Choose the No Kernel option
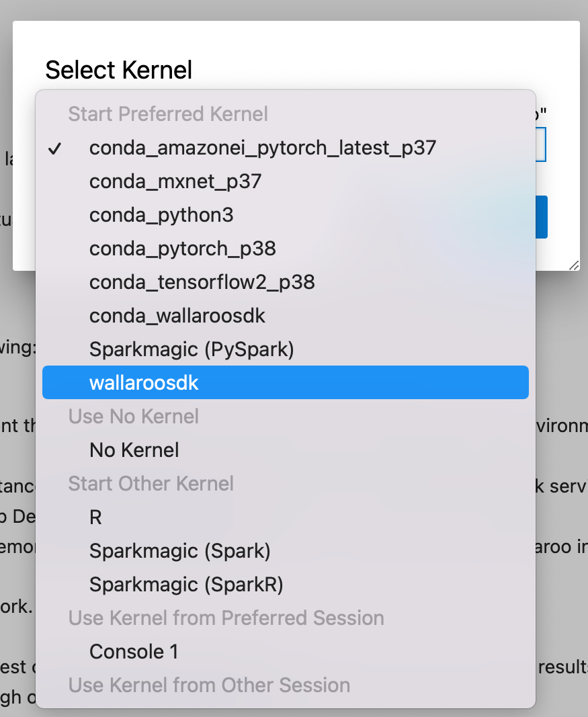588x717 pixels. 134,450
